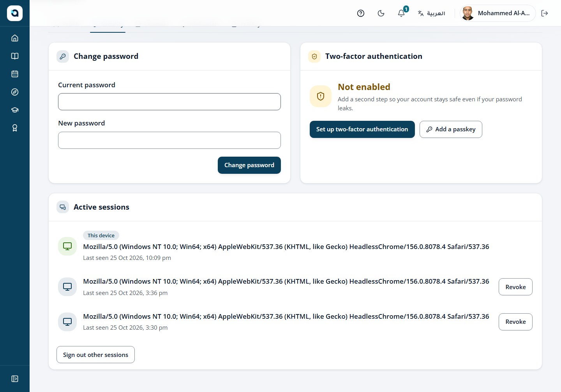
Task: Click the text Last seen 25 Oct 2026, 3:36 pm
Action: tap(125, 293)
